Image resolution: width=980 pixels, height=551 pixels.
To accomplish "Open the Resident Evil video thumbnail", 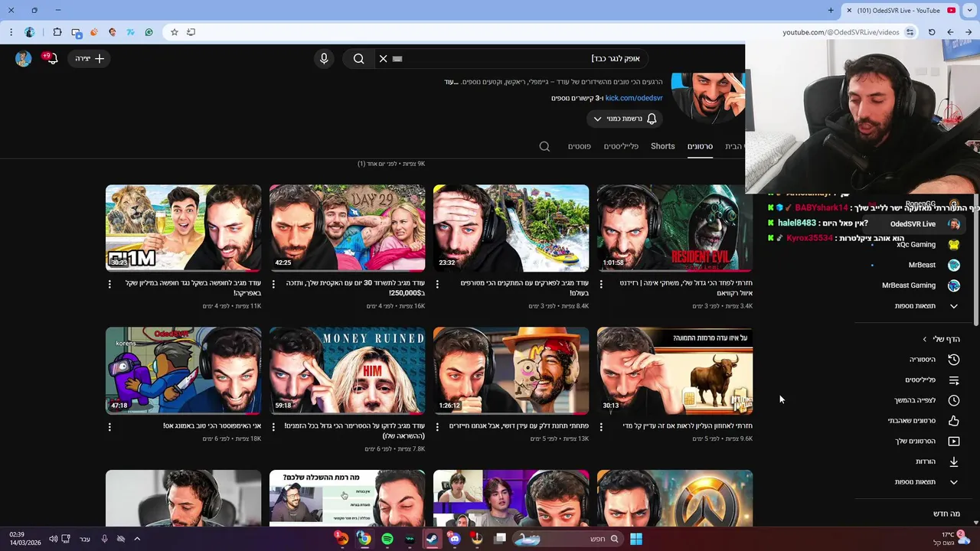I will tap(675, 228).
